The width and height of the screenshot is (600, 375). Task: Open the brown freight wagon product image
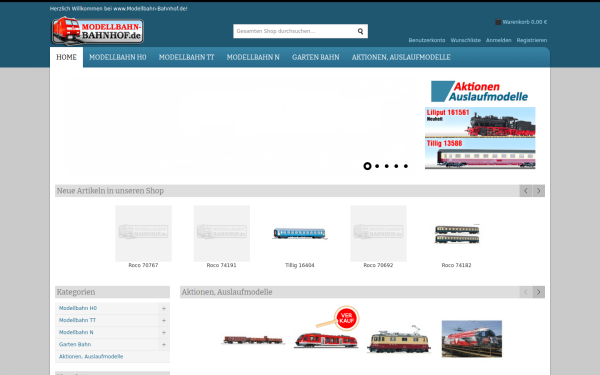coord(253,339)
